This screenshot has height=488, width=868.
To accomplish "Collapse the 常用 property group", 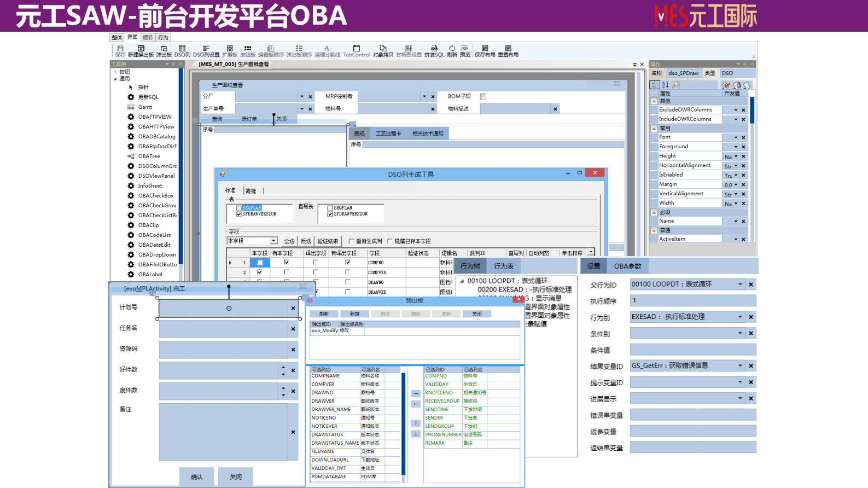I will pos(654,129).
